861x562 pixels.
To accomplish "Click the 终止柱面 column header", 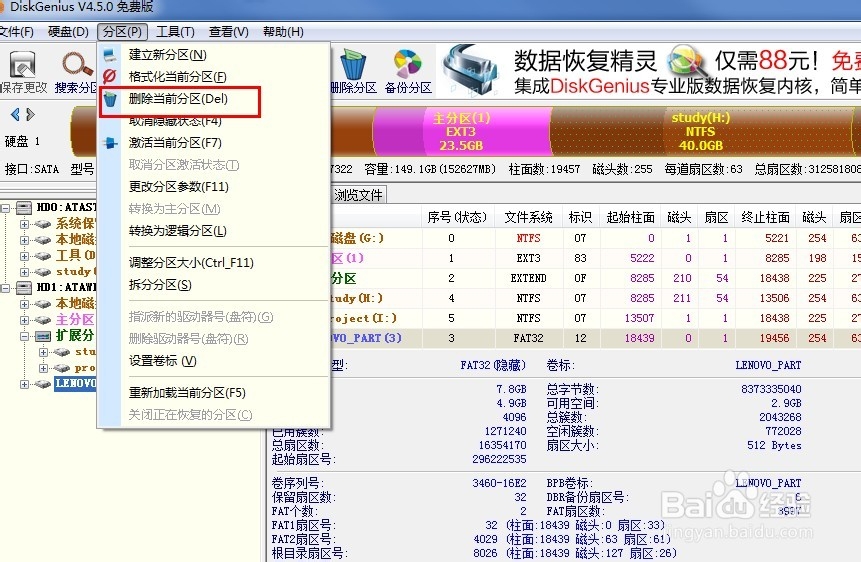I will click(x=765, y=218).
